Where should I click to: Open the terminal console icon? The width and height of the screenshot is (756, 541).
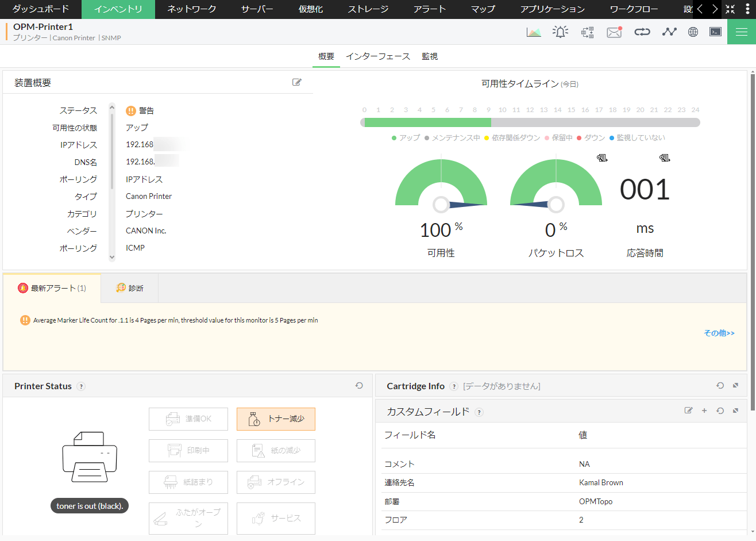pyautogui.click(x=715, y=32)
